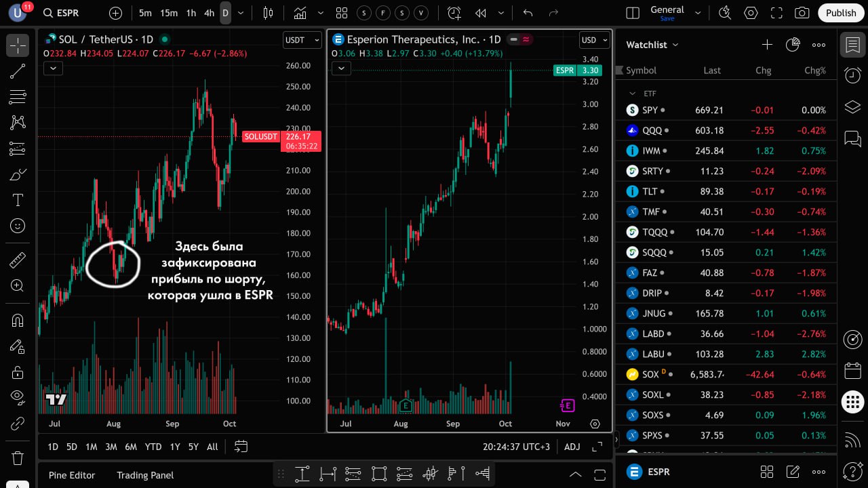Take a snapshot with the camera icon

pyautogui.click(x=802, y=13)
